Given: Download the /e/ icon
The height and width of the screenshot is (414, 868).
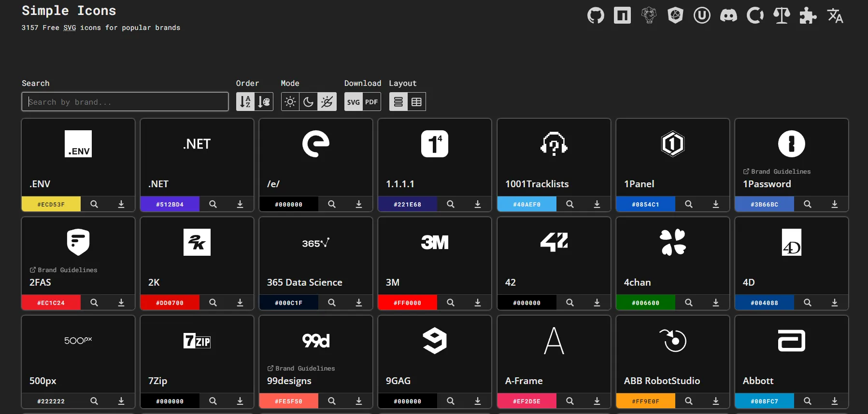Looking at the screenshot, I should pos(359,204).
